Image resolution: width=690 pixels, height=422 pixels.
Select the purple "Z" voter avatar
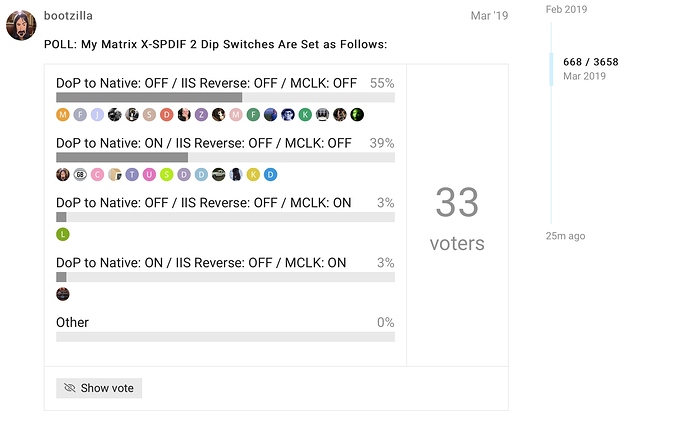201,115
